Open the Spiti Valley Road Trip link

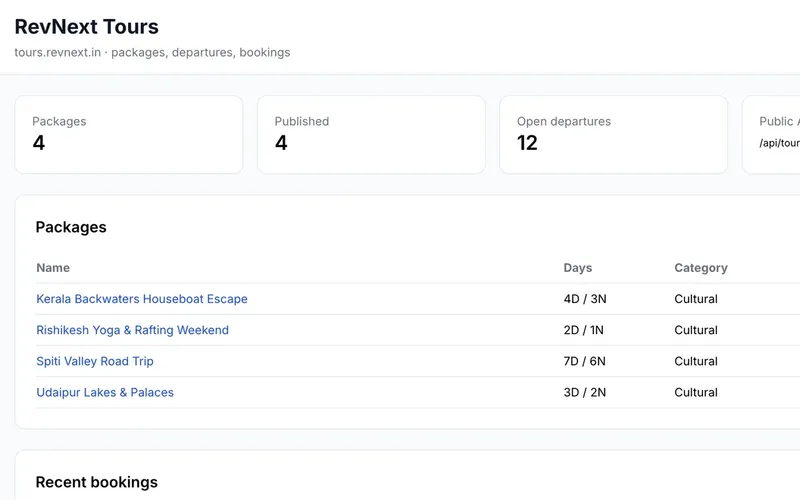coord(95,361)
